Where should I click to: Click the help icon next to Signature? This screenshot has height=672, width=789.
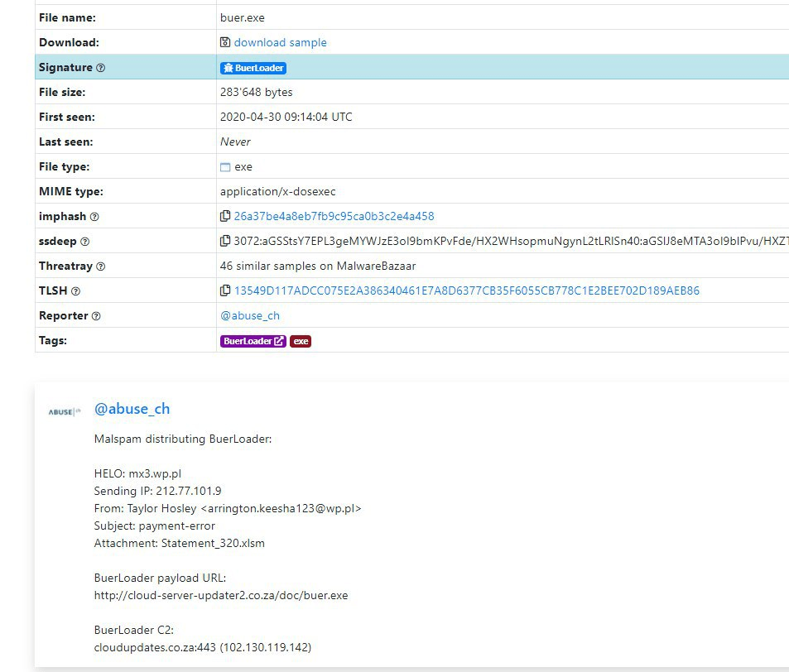(x=101, y=68)
